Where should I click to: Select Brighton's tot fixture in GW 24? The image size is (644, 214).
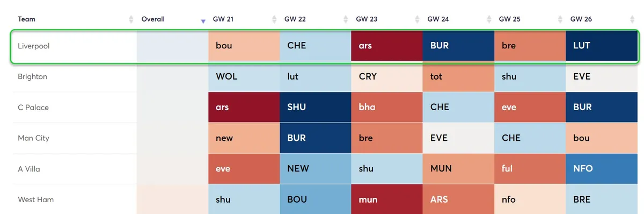[x=458, y=77]
